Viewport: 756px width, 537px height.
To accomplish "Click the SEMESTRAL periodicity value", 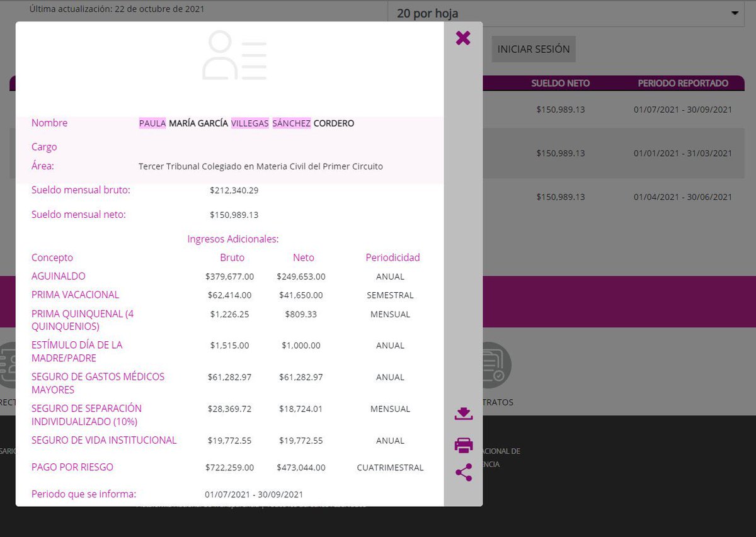I will (x=391, y=295).
